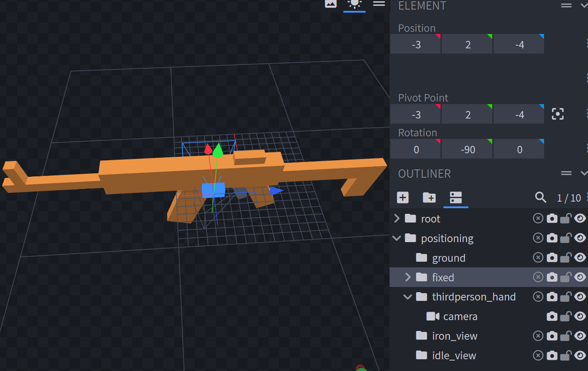Image resolution: width=588 pixels, height=371 pixels.
Task: Toggle export for iron_view group
Action: pyautogui.click(x=538, y=336)
